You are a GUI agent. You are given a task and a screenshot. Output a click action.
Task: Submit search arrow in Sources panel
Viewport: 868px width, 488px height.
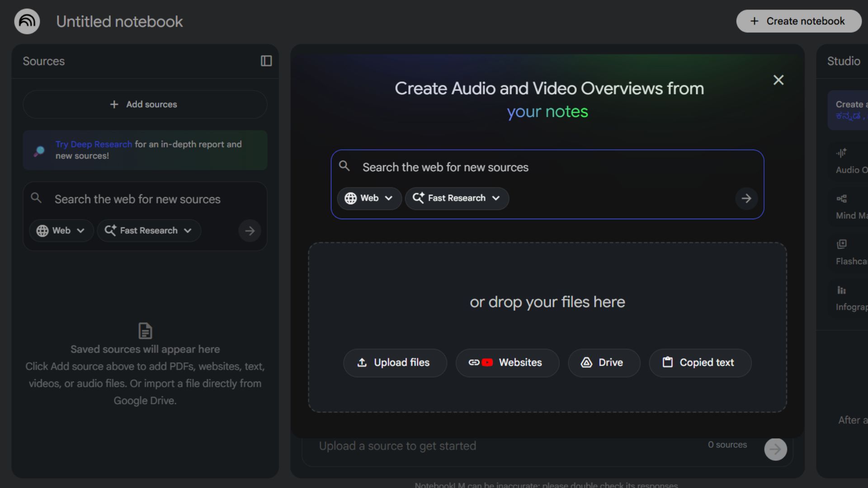click(250, 231)
